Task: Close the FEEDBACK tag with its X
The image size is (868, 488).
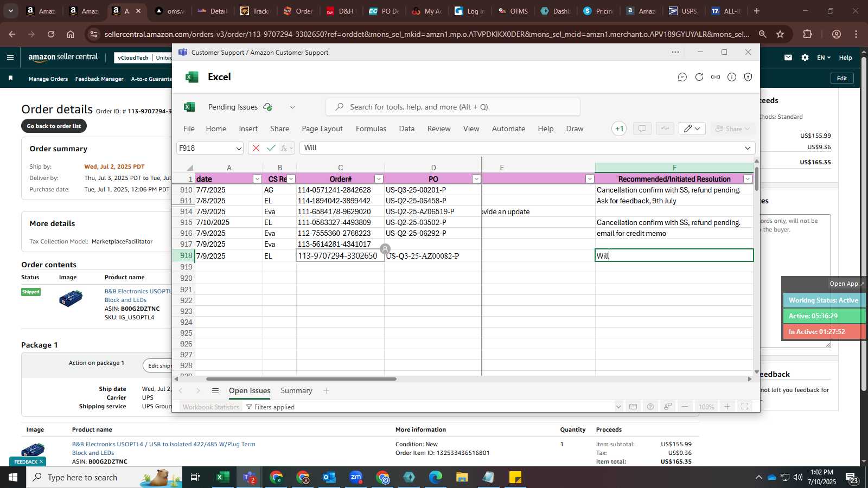Action: 41,461
